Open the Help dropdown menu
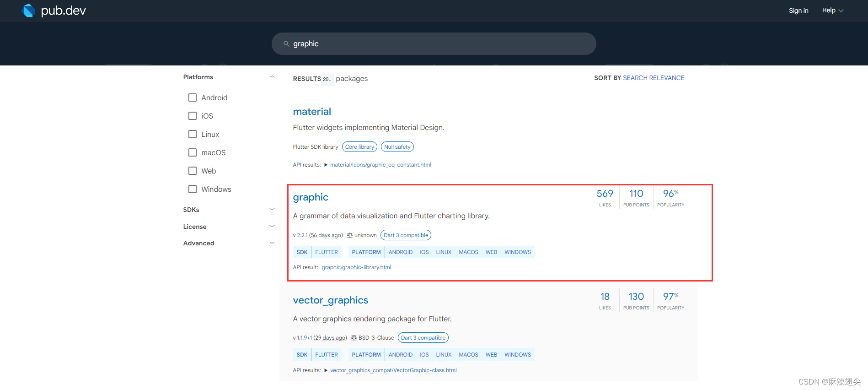Viewport: 868px width, 390px height. click(833, 10)
